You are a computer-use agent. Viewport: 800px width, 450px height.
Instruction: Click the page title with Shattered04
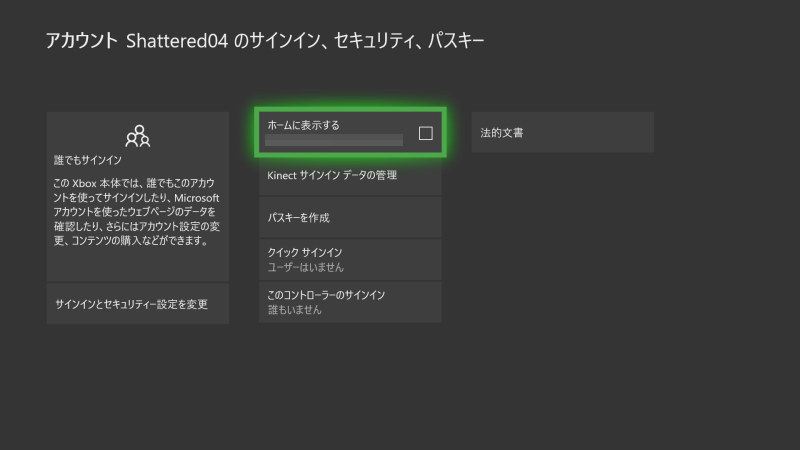pyautogui.click(x=265, y=41)
